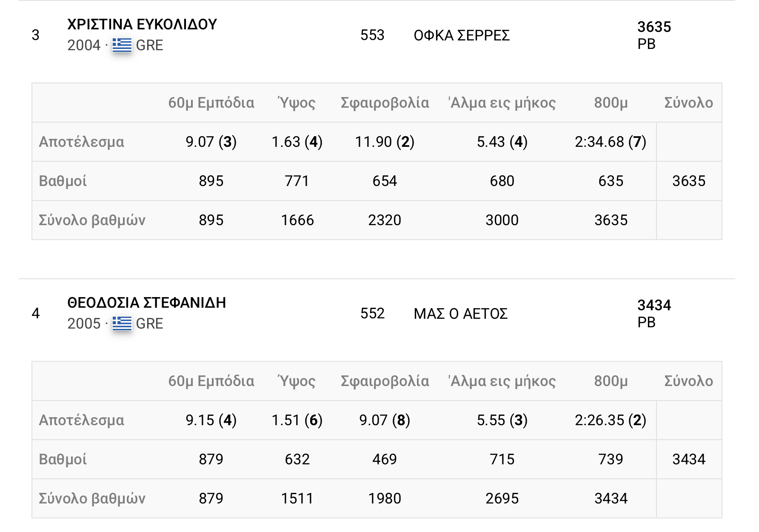
Task: Select club ΟΦΚΑ ΣΕΡΡΕΣ
Action: pos(462,35)
